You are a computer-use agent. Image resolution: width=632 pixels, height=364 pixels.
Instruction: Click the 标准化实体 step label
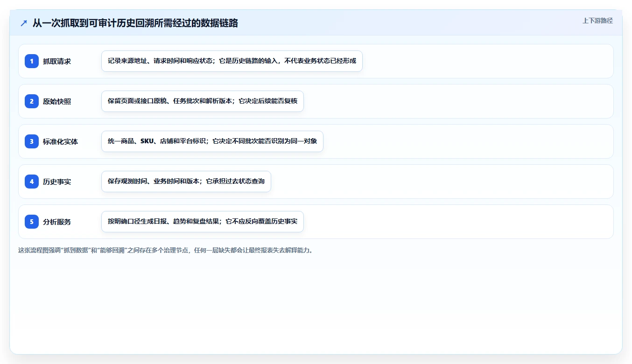60,141
